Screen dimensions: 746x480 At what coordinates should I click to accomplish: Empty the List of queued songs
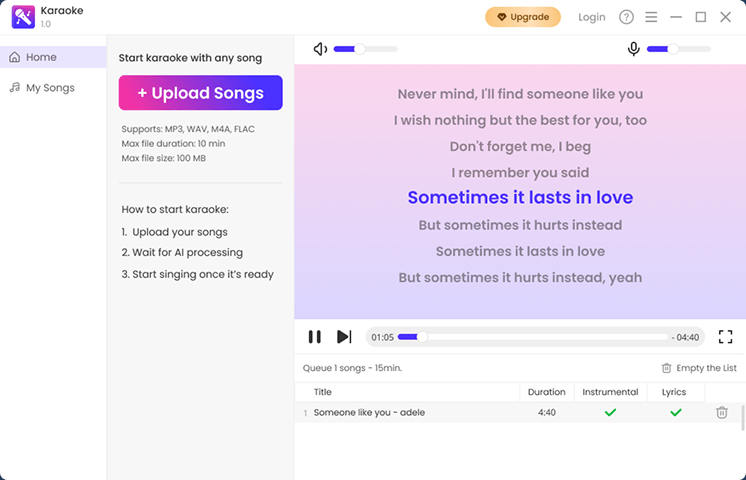click(699, 368)
